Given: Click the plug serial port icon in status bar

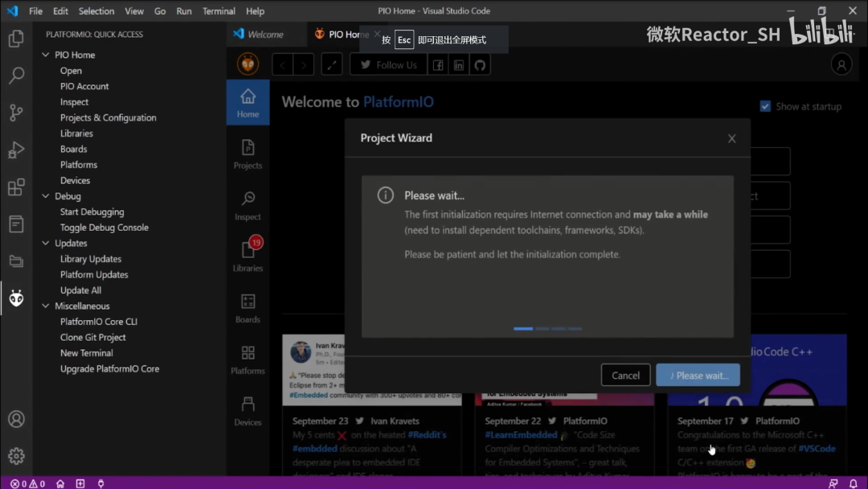Looking at the screenshot, I should coord(100,483).
